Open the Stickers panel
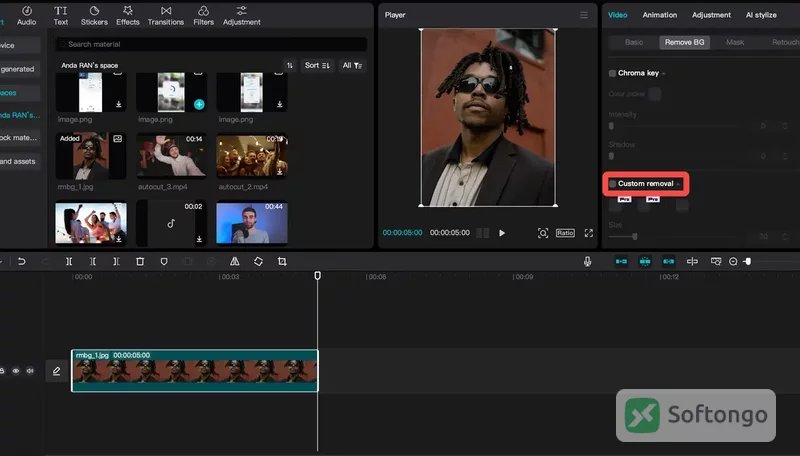This screenshot has width=800, height=456. [94, 15]
